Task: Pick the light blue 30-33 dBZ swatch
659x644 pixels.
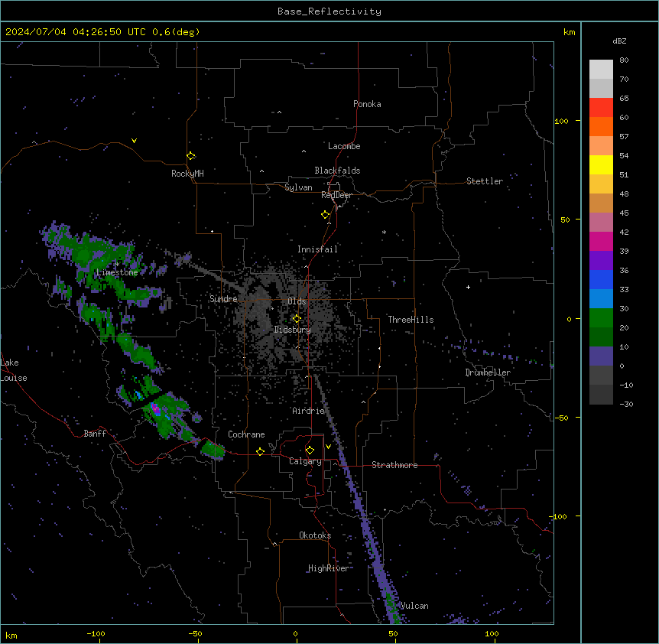Action: point(601,298)
